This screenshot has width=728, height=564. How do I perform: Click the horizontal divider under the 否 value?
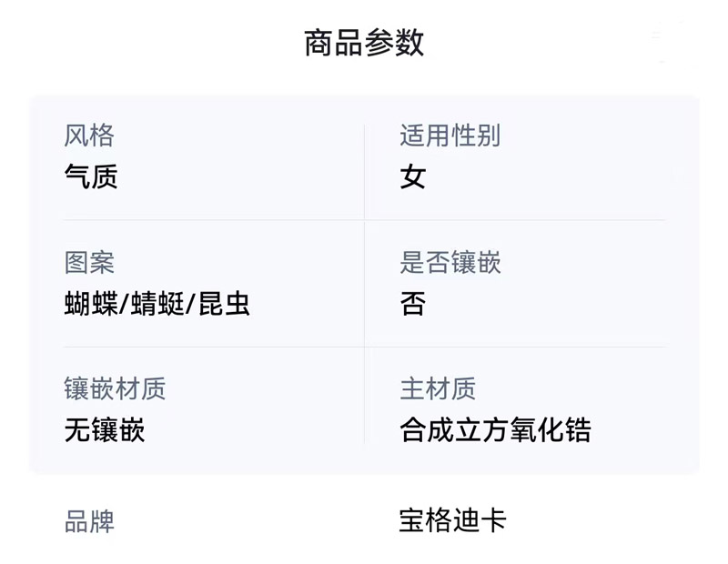515,347
